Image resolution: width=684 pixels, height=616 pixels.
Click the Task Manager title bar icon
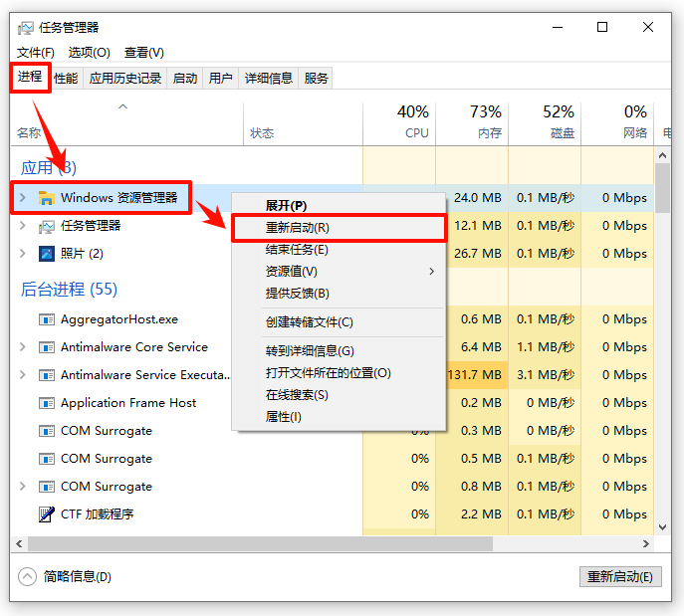(26, 28)
